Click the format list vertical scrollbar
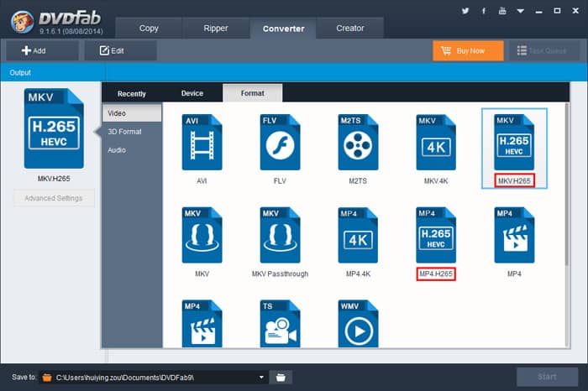 coord(567,184)
